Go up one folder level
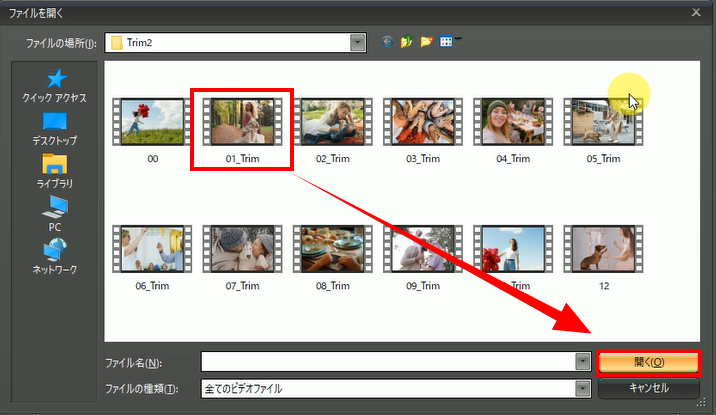 (x=407, y=43)
